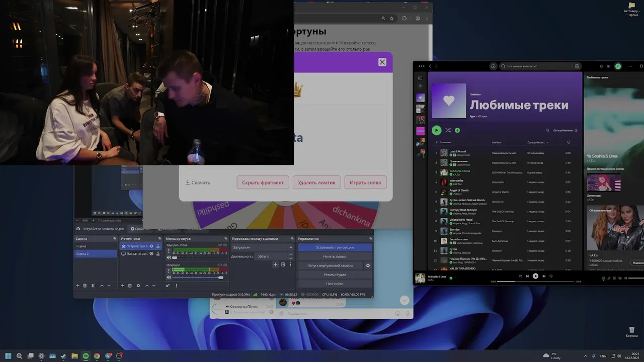644x362 pixels.
Task: Play the Liked Songs playlist in Spotify
Action: [x=436, y=130]
